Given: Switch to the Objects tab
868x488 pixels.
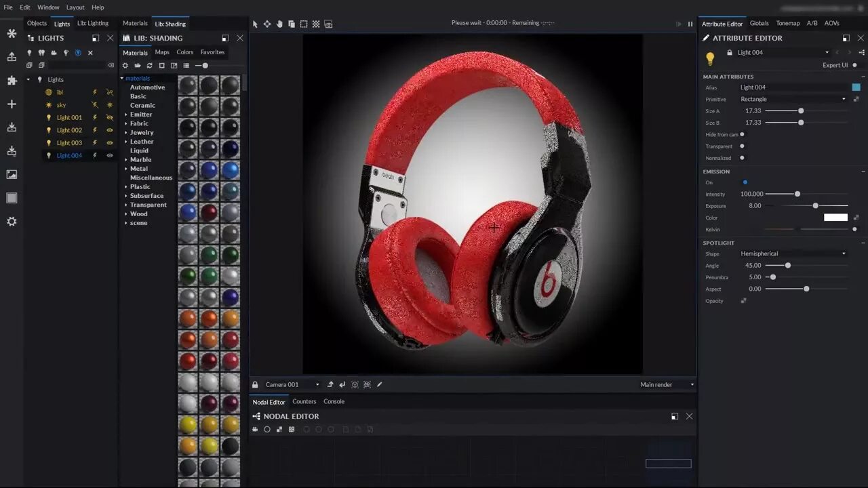Looking at the screenshot, I should pyautogui.click(x=37, y=23).
